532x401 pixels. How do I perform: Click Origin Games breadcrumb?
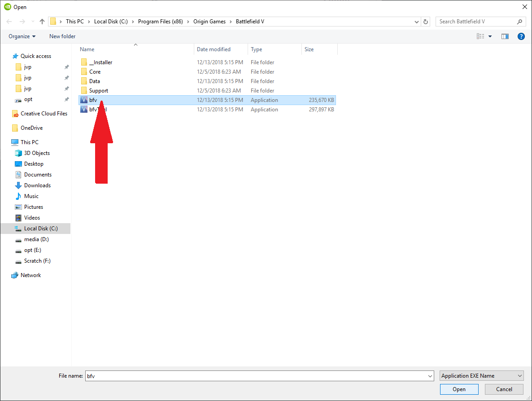click(x=209, y=22)
